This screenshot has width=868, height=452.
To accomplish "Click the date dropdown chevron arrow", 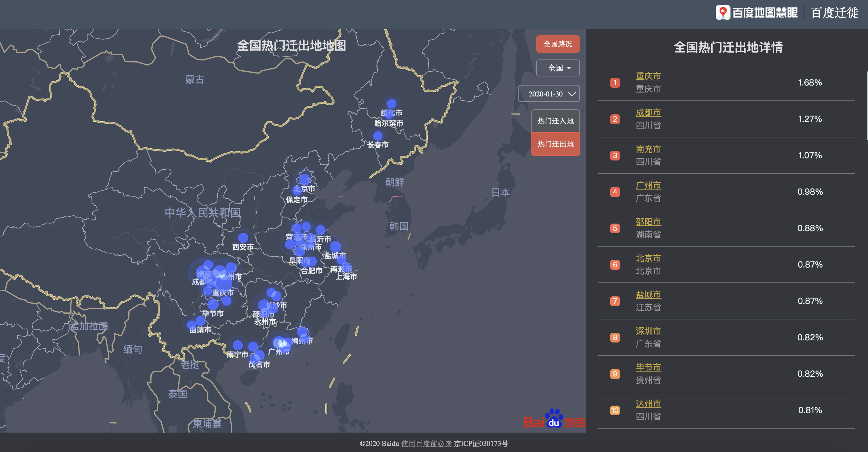I will 572,94.
